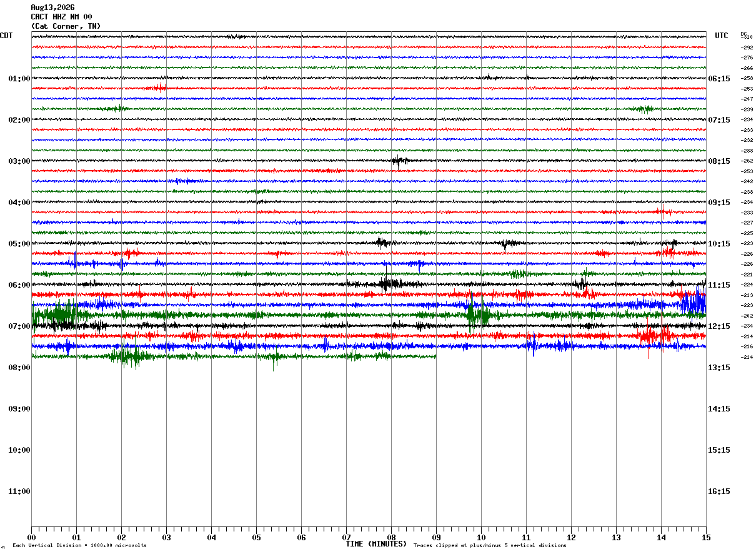Screen dimensions: 756x554
Task: Click the red burst near minute 14 at 07:15
Action: pos(653,336)
